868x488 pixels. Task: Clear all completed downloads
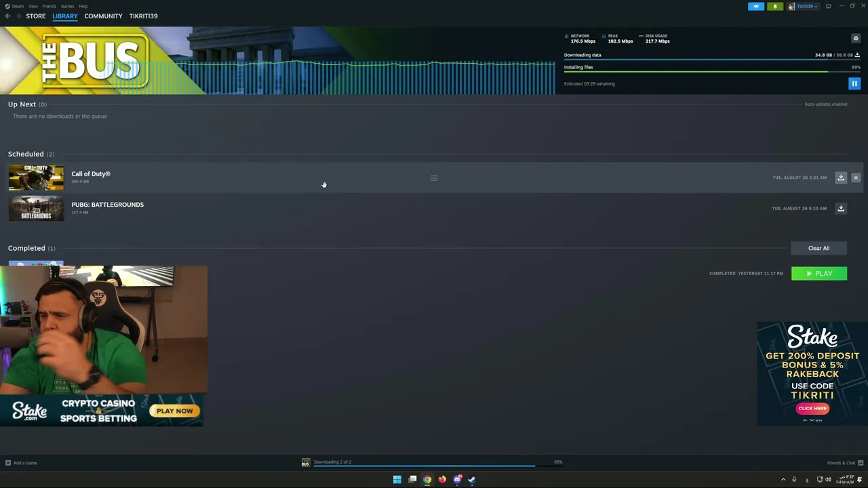click(x=818, y=248)
